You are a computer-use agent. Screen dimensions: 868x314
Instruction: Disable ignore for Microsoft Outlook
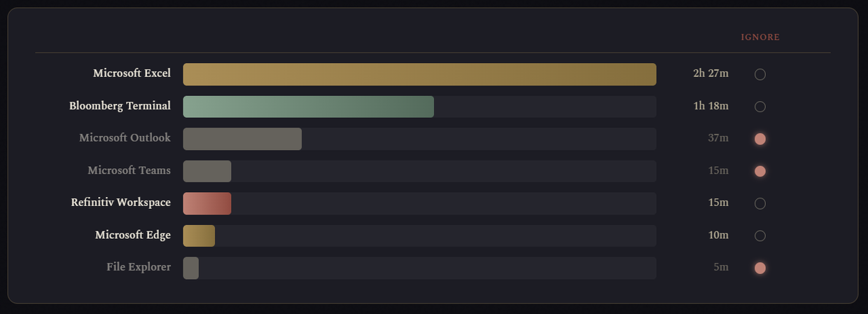click(x=759, y=139)
